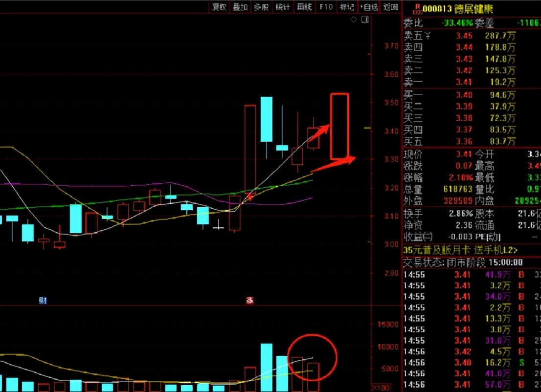Select the 卖四 row priced 3.44

(472, 47)
